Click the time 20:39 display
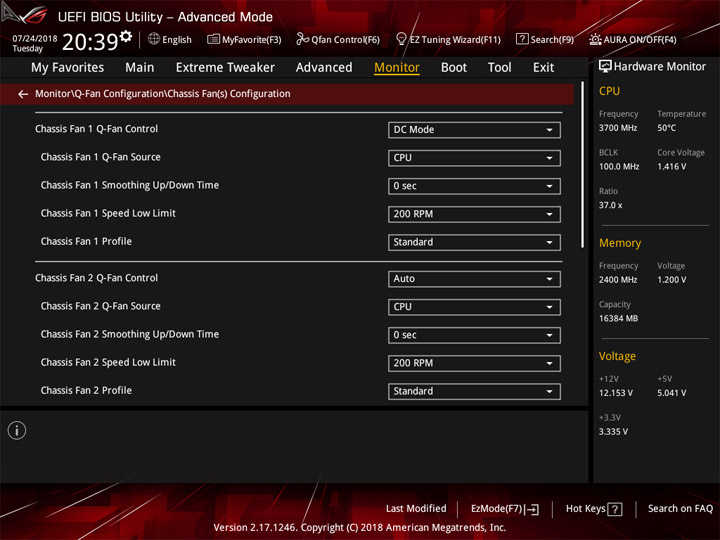The width and height of the screenshot is (720, 540). pyautogui.click(x=90, y=42)
